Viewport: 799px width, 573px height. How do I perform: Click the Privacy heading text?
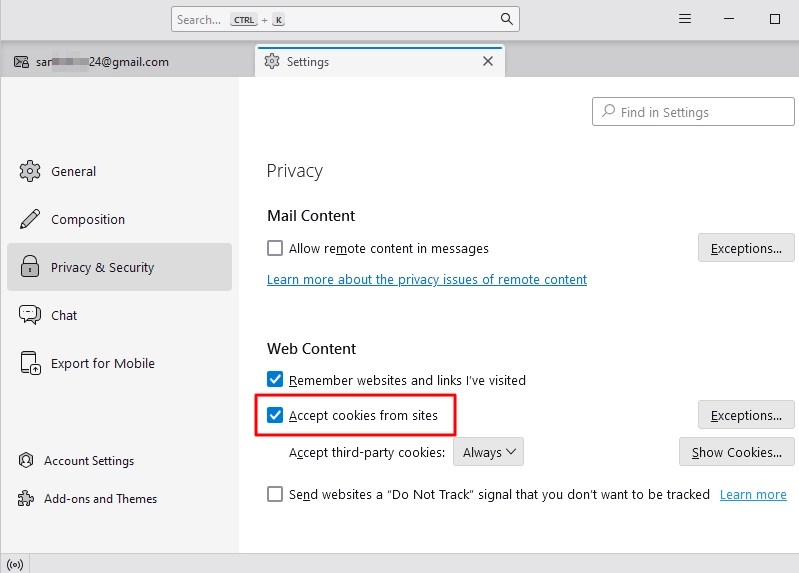[x=295, y=170]
